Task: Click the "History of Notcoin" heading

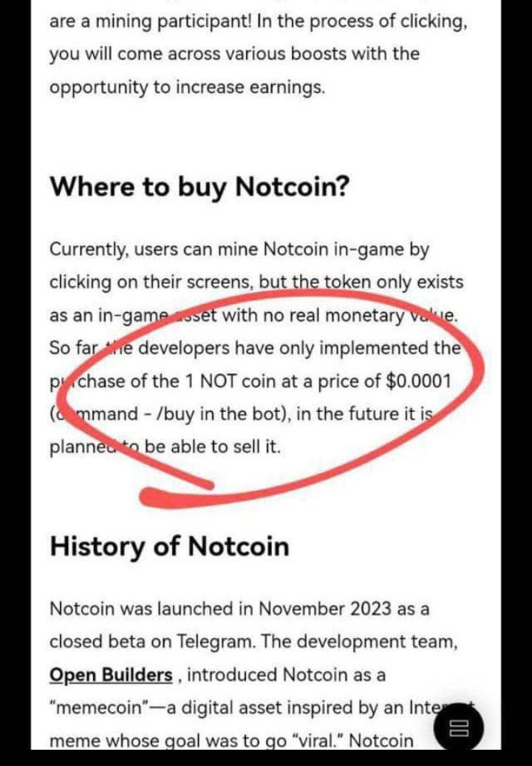Action: [169, 546]
